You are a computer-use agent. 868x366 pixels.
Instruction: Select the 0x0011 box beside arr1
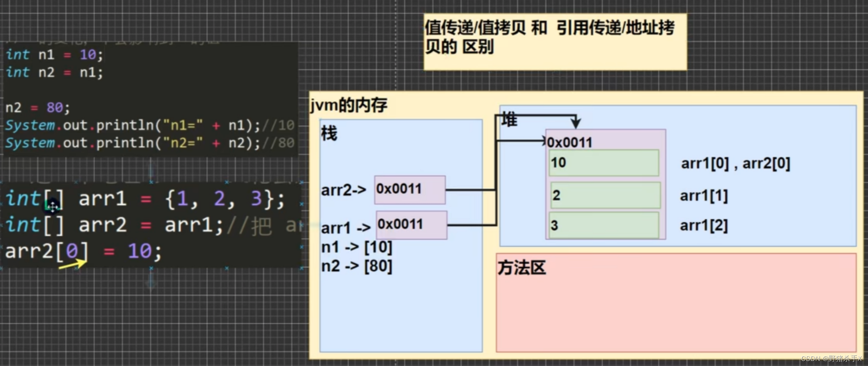point(411,225)
